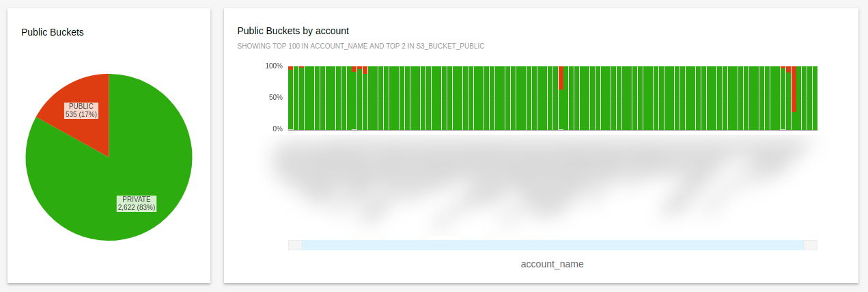Screen dimensions: 868x292
Task: Click the 100% y-axis label
Action: pos(273,66)
